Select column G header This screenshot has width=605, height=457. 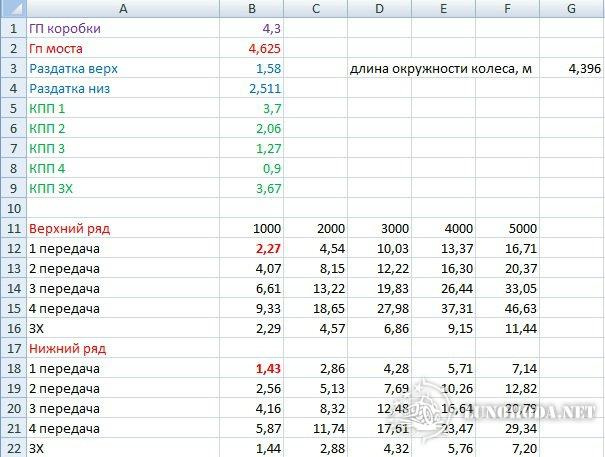pos(572,8)
